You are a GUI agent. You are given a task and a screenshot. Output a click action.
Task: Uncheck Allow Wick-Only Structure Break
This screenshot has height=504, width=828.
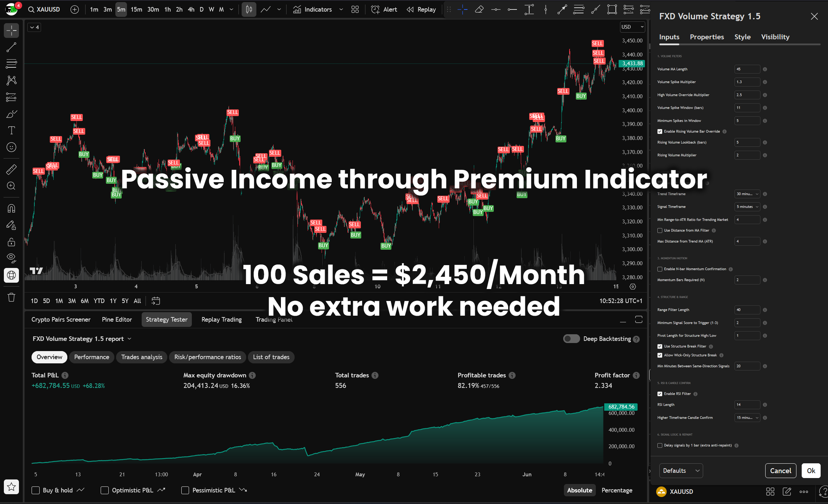click(660, 355)
